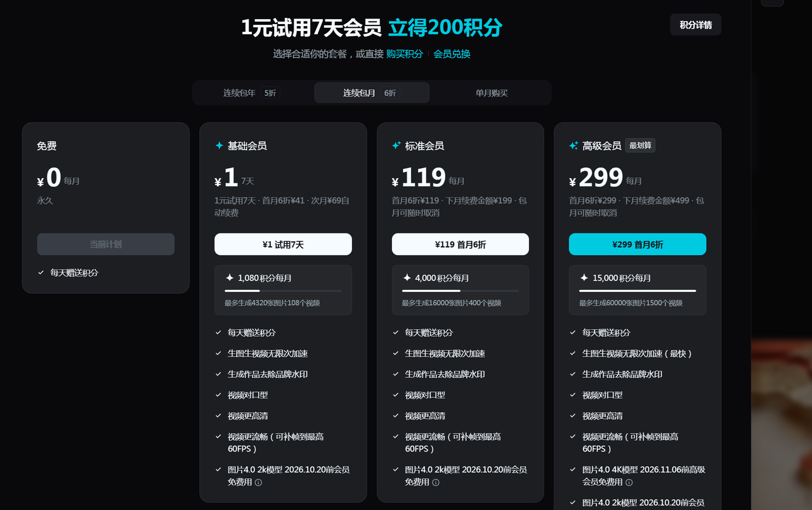Select the 单月购买 tab
This screenshot has width=812, height=510.
click(x=492, y=93)
